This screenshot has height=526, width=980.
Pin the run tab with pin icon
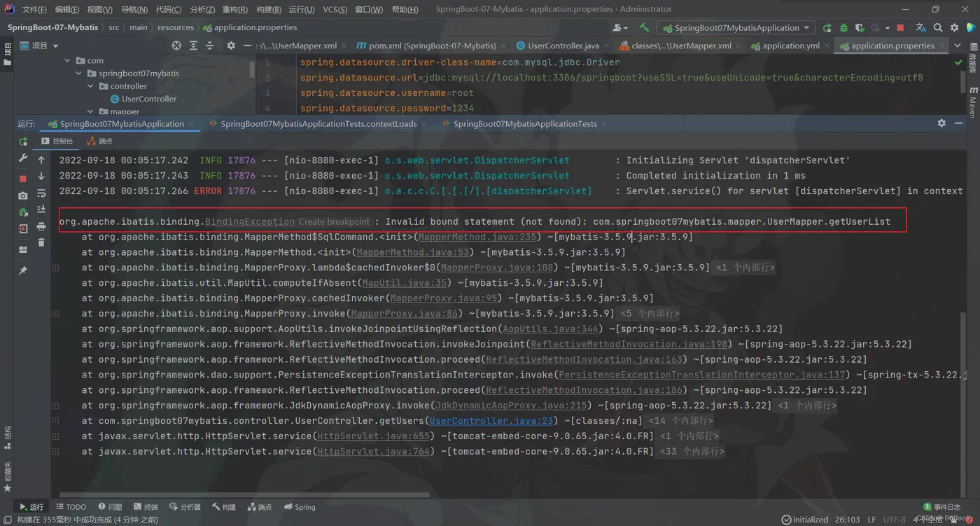23,270
